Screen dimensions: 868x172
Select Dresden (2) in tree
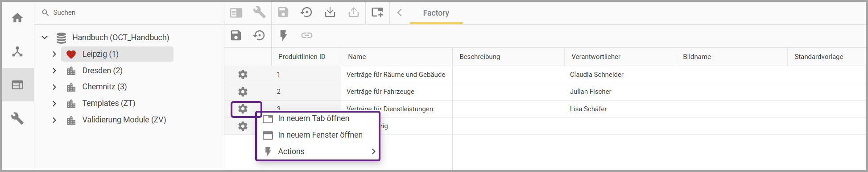103,71
